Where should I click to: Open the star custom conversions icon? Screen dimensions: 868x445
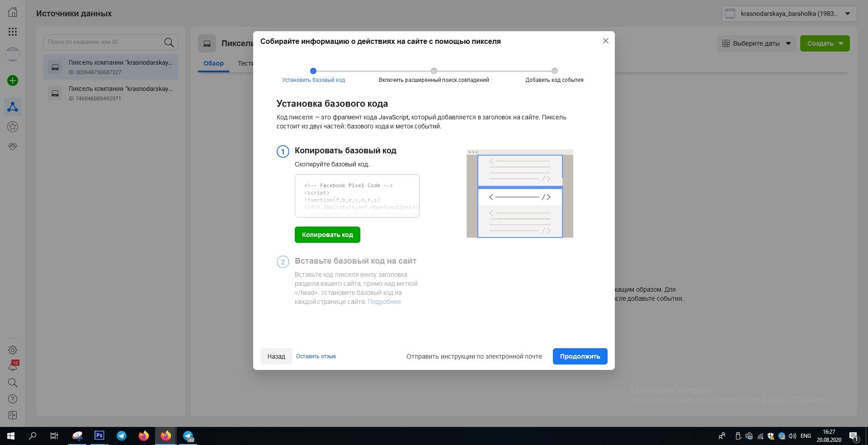pyautogui.click(x=13, y=127)
